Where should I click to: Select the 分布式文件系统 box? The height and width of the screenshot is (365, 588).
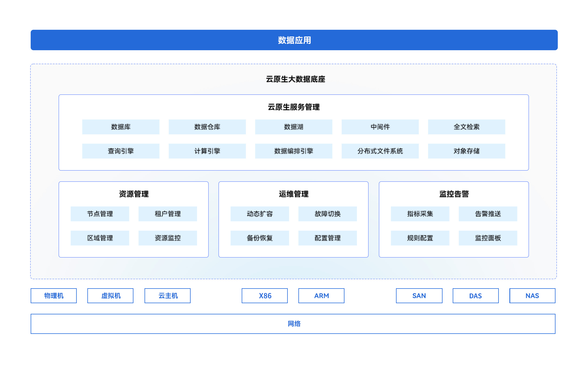coord(380,151)
